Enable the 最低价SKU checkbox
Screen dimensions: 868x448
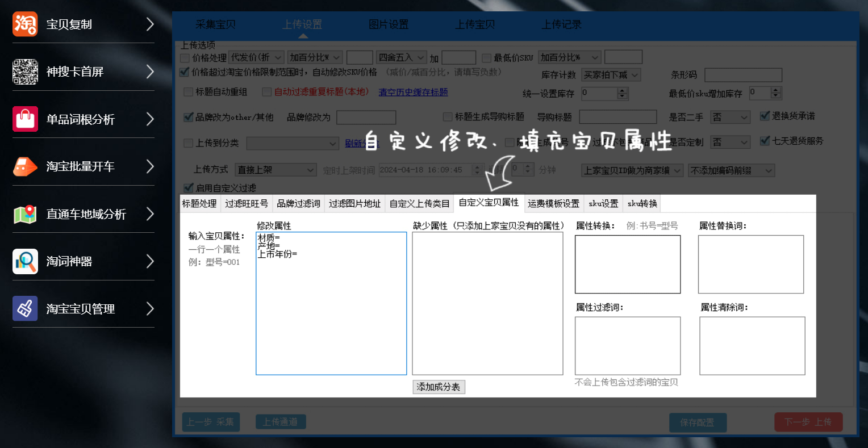pos(486,58)
